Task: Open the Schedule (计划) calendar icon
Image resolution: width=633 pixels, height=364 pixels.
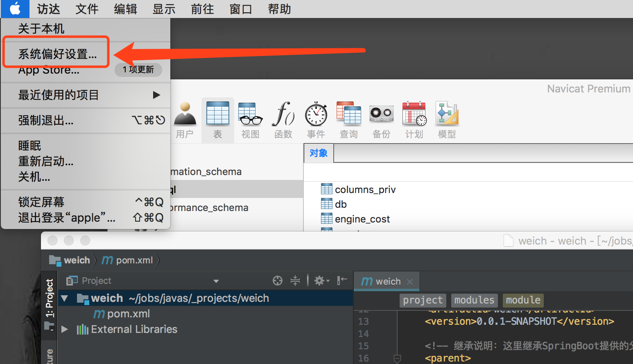Action: (414, 119)
